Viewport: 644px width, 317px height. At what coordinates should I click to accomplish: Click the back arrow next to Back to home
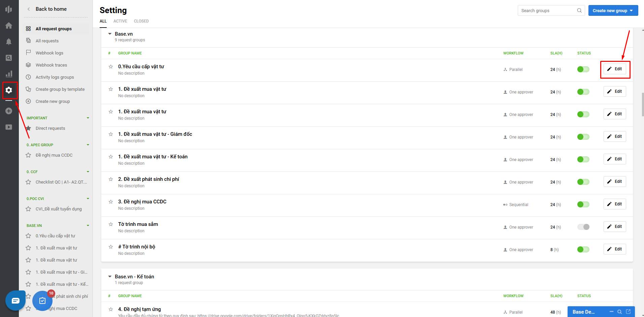(29, 9)
